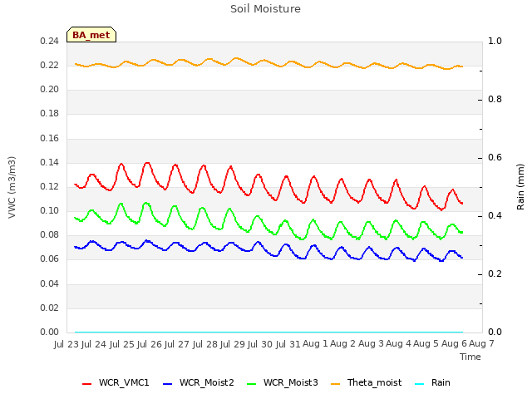532x399 pixels.
Task: Click the Aug 1 date tick label
Action: tap(315, 344)
